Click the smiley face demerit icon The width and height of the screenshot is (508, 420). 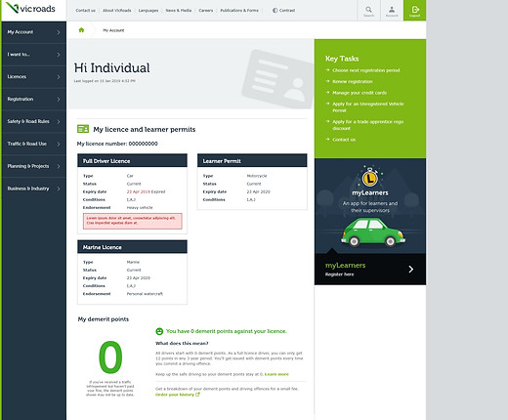click(x=159, y=331)
